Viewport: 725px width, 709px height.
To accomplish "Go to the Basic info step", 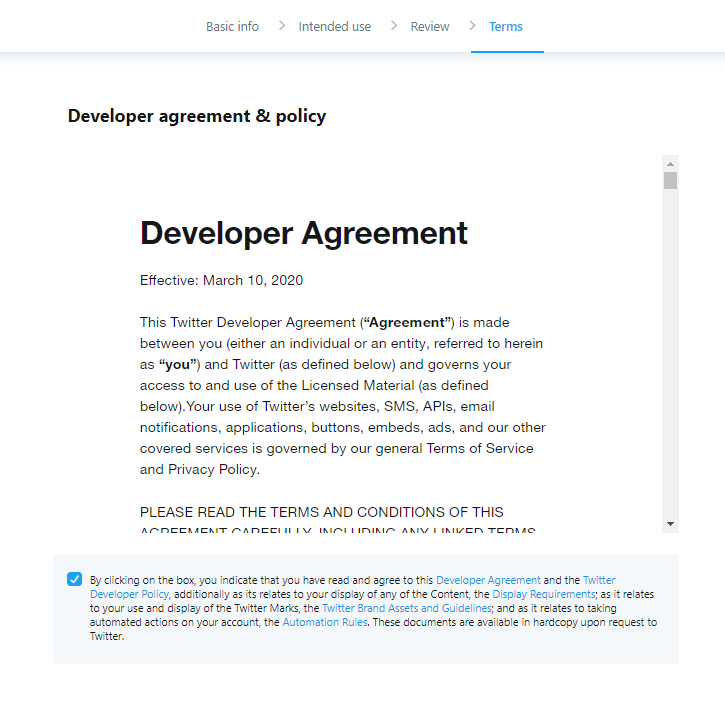I will pyautogui.click(x=232, y=27).
